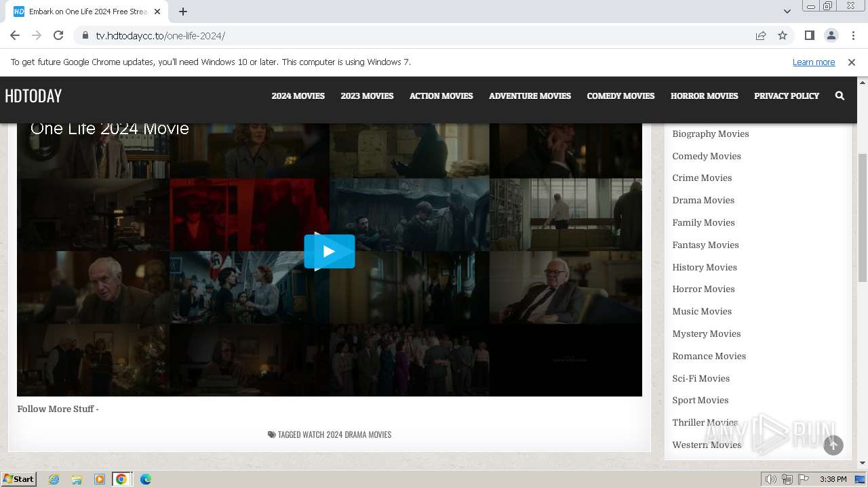Launch Internet Explorer from the taskbar
The height and width of the screenshot is (488, 868).
(54, 479)
